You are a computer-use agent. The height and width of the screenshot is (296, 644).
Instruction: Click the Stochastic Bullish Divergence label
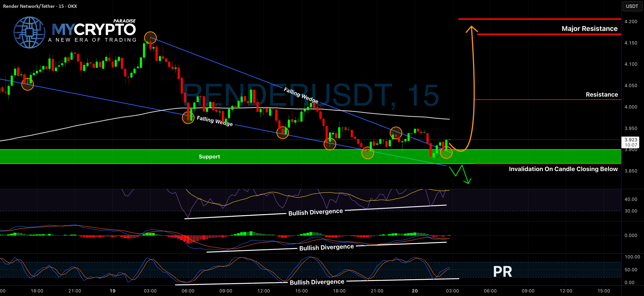click(x=317, y=282)
